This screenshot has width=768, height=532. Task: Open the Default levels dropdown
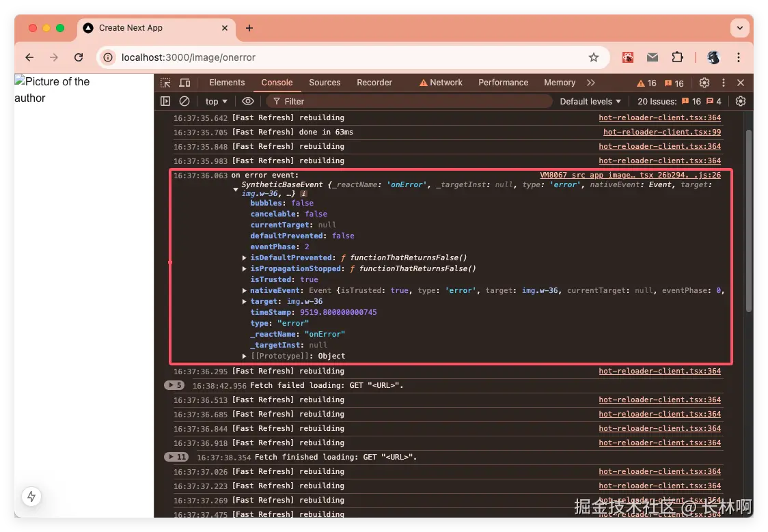tap(590, 101)
